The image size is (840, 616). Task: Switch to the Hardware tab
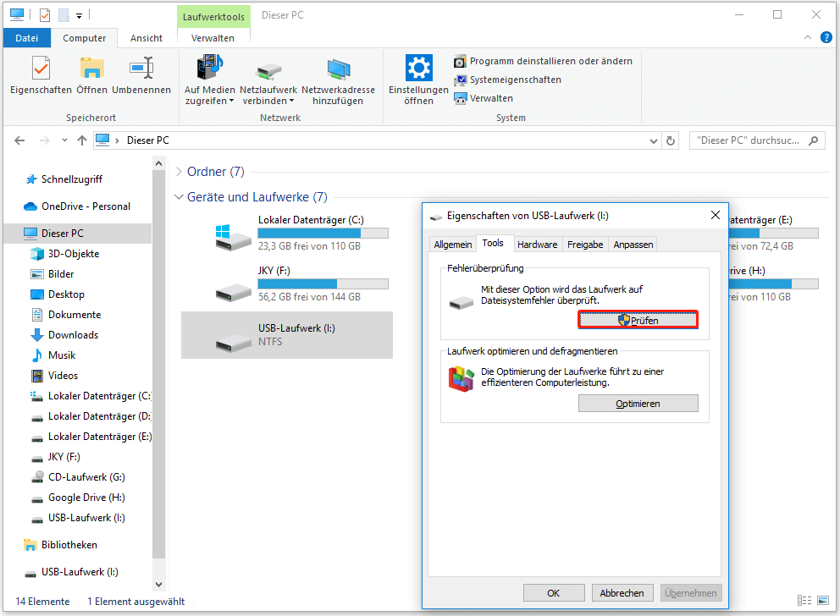tap(538, 244)
